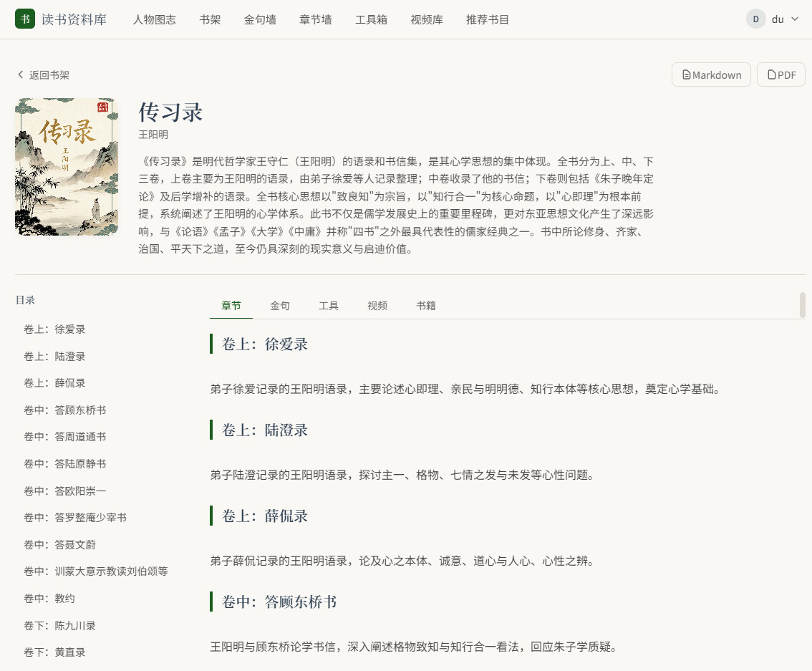Open the 视频库 page
Screen dimensions: 812x671
point(427,19)
